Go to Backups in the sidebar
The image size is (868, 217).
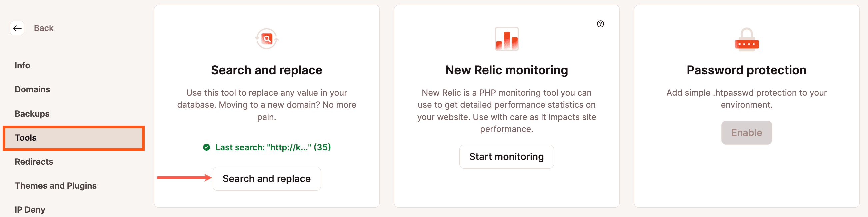32,114
